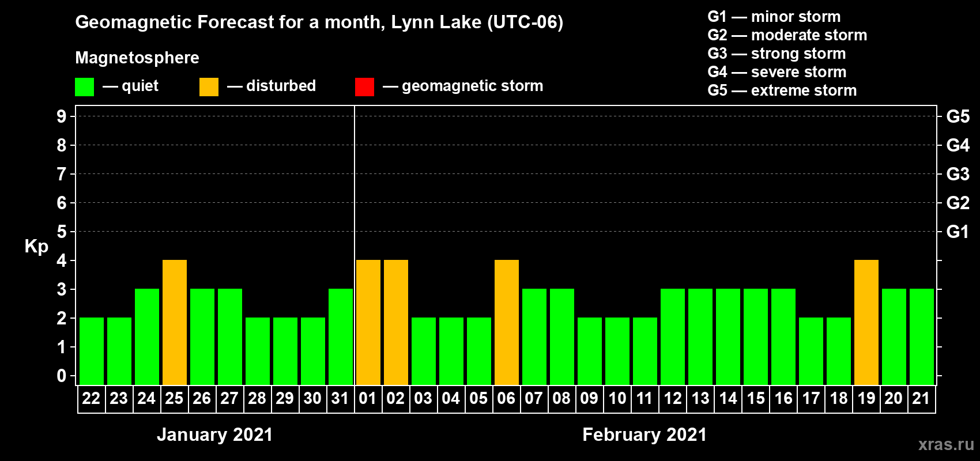
Task: Click the date label 19
Action: pos(866,399)
